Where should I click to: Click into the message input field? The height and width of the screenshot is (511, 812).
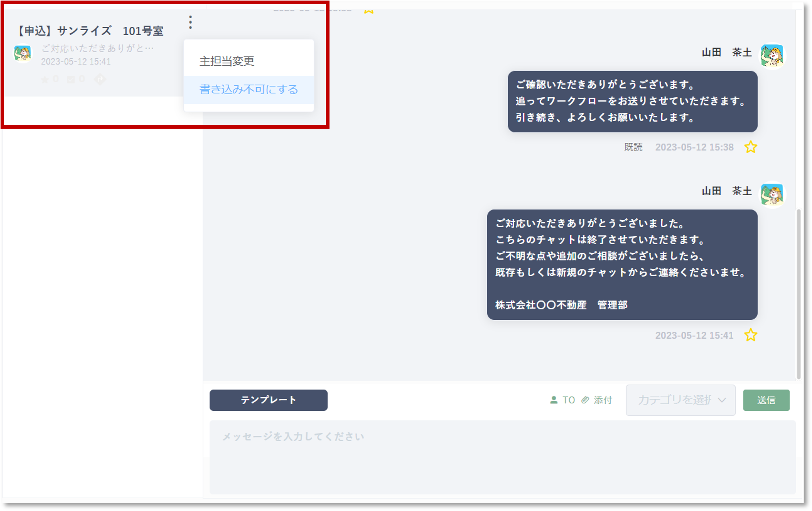pyautogui.click(x=502, y=457)
